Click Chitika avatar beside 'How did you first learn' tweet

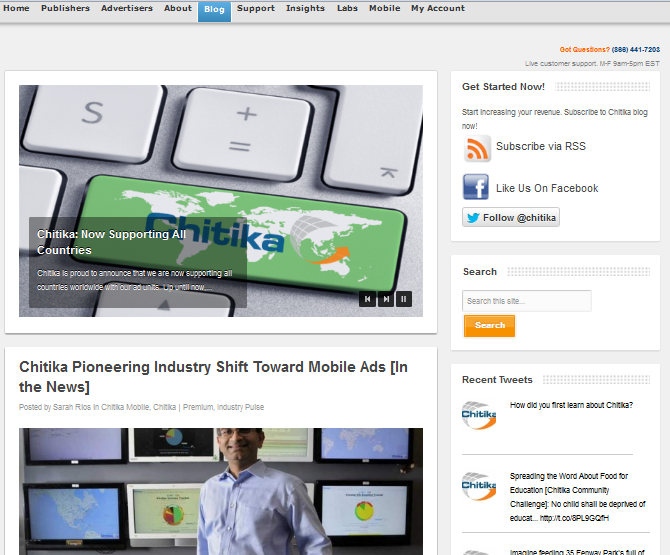(x=479, y=415)
